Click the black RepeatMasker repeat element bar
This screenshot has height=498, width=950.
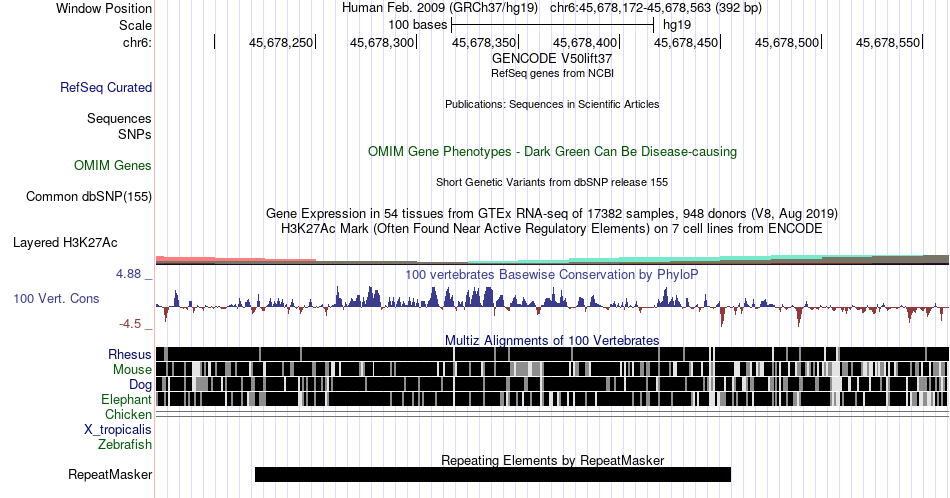pyautogui.click(x=493, y=474)
